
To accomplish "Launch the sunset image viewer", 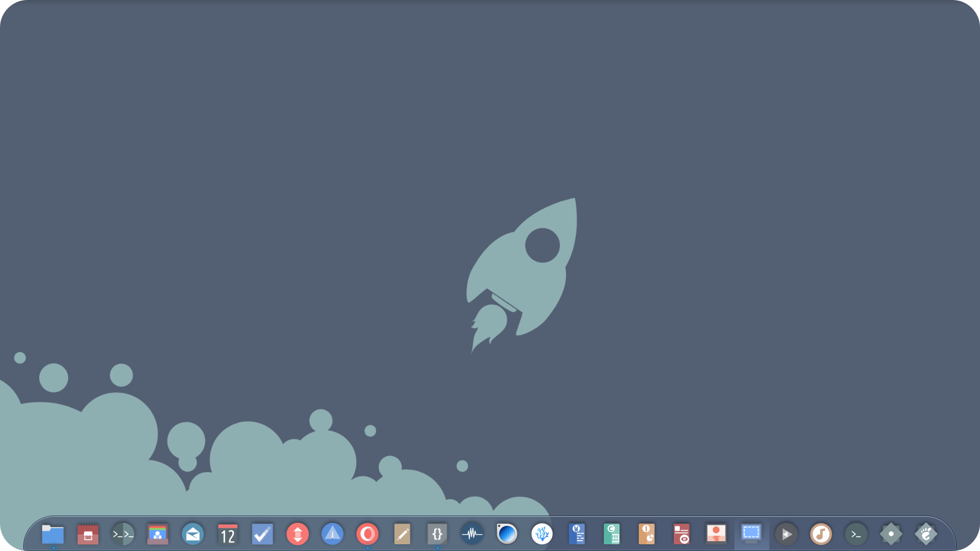I will (717, 534).
